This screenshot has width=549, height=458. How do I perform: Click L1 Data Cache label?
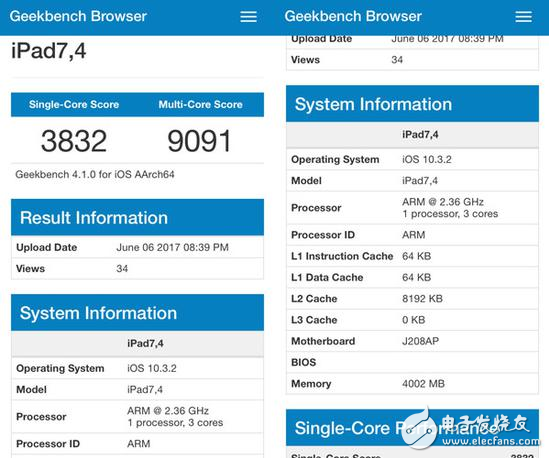point(327,277)
